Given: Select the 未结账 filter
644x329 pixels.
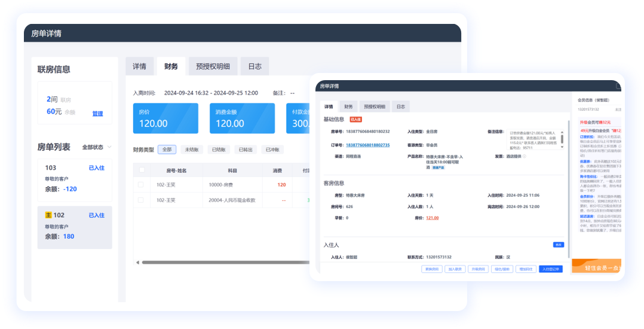Looking at the screenshot, I should [192, 150].
